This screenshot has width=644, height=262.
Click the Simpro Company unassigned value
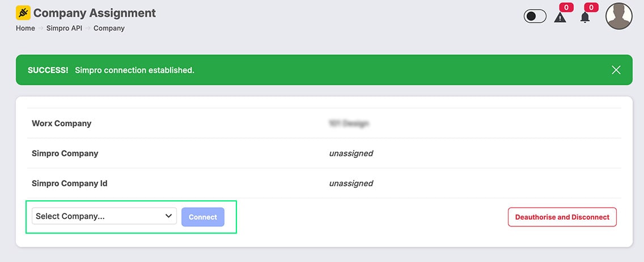351,153
